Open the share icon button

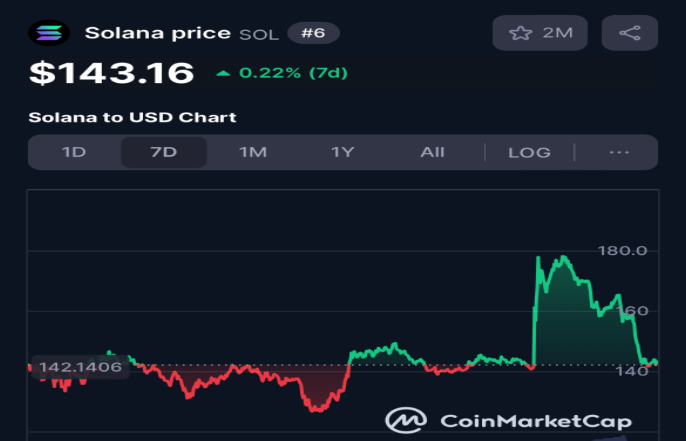[x=630, y=33]
